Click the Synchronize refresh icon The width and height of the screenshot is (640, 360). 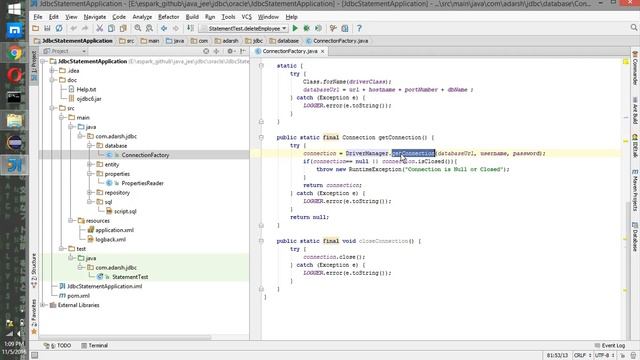point(59,28)
